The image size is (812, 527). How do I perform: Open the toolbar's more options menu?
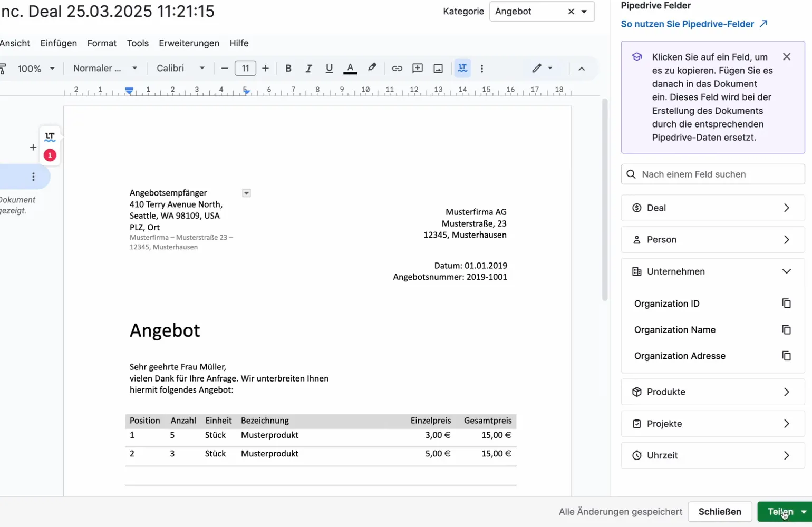pyautogui.click(x=482, y=69)
